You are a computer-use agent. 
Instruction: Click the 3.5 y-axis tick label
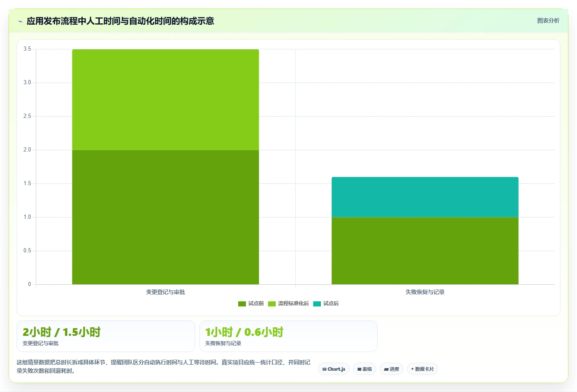pos(27,49)
